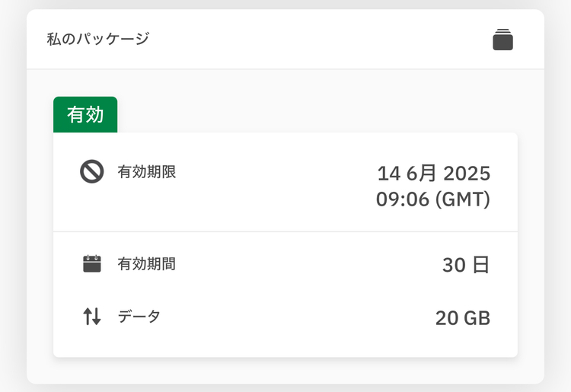Click the 有効期間 label
Viewport: 571px width, 392px height.
point(147,264)
